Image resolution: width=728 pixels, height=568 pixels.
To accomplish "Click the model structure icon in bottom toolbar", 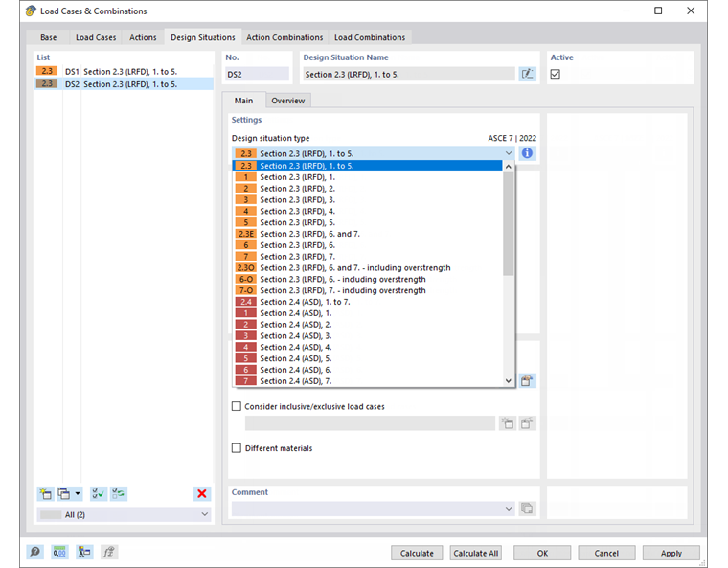I will point(84,552).
